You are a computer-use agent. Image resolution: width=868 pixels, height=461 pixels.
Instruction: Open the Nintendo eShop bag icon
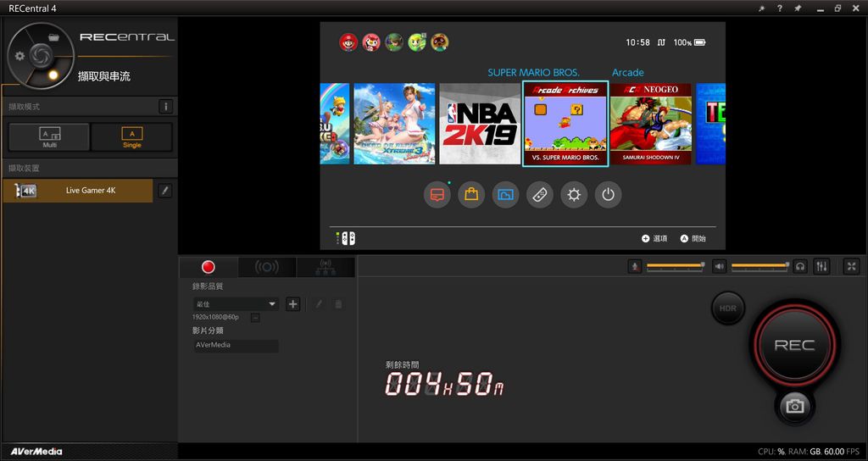point(471,195)
